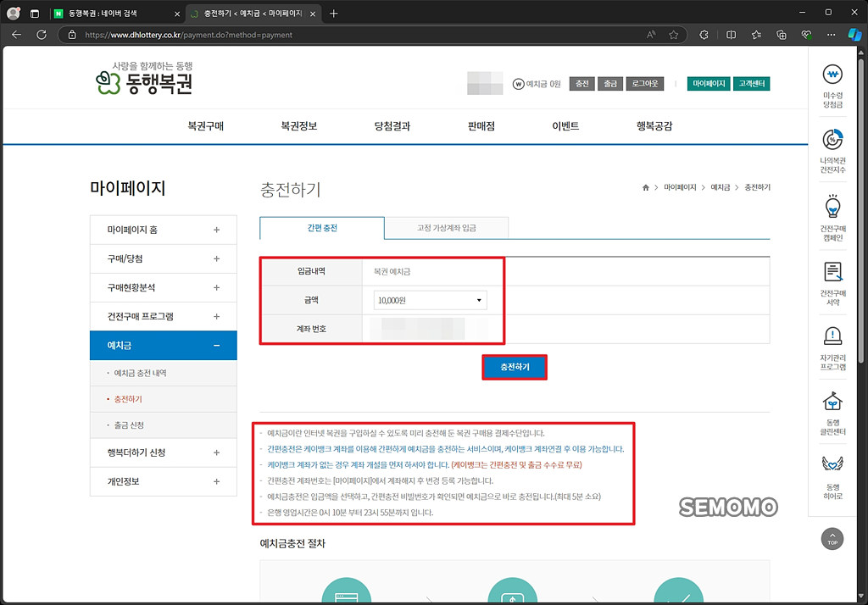Click the favorite star in address bar
Image resolution: width=868 pixels, height=605 pixels.
673,35
